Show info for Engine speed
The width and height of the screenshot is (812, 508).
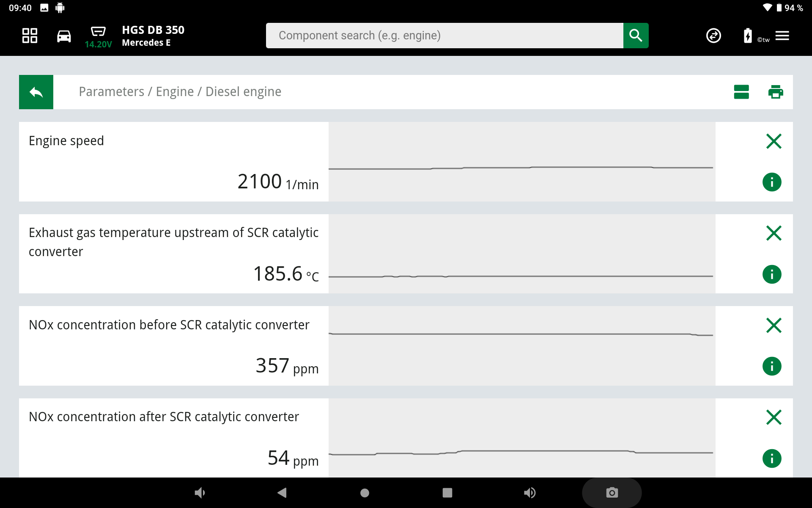tap(772, 182)
